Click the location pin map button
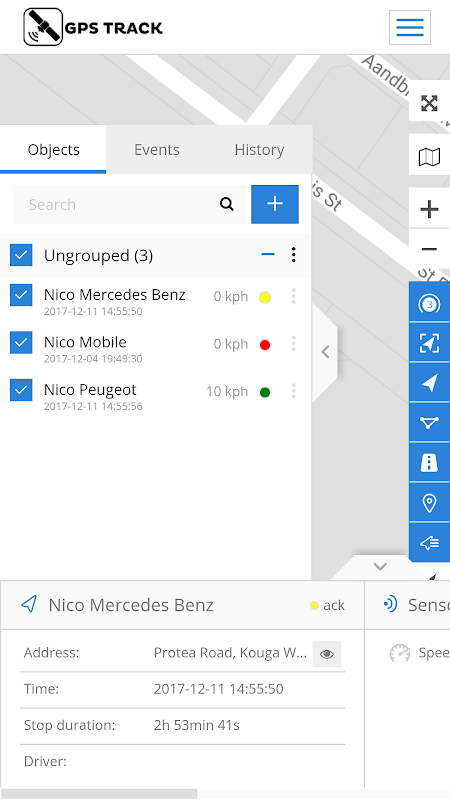 [429, 503]
